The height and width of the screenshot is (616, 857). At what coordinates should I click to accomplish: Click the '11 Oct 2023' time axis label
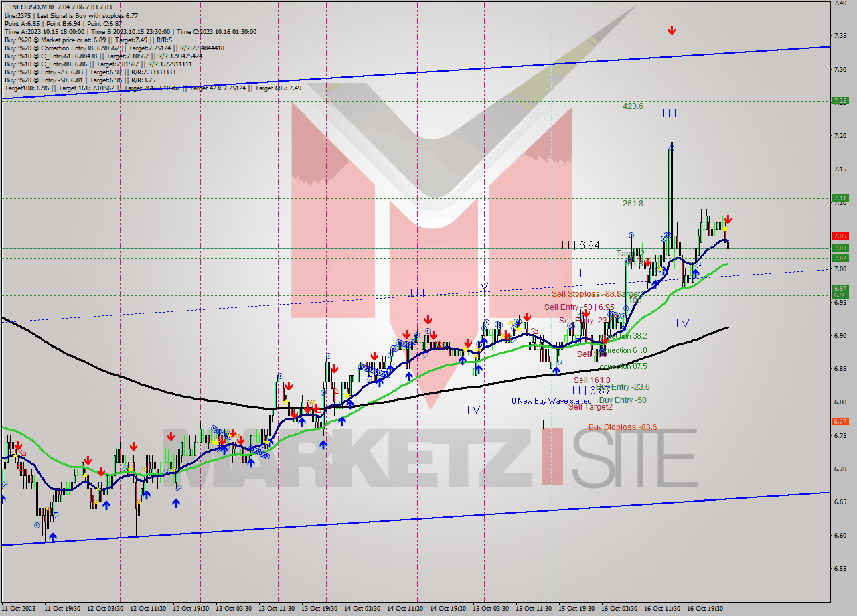pyautogui.click(x=18, y=609)
